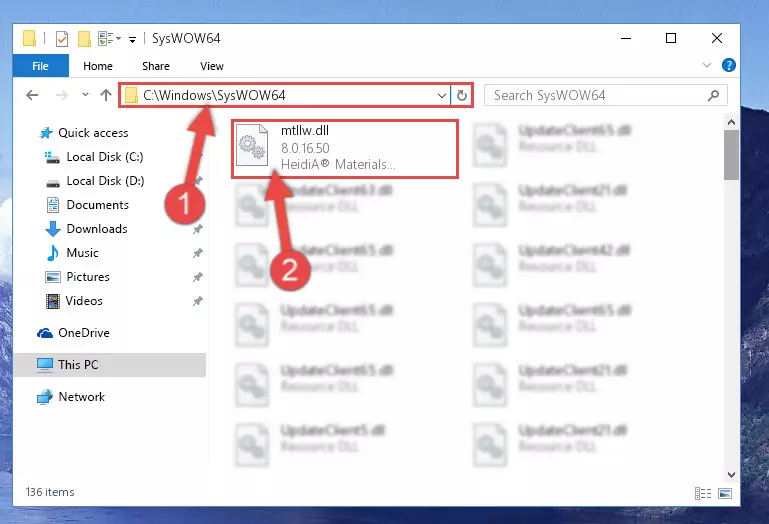Click the pin icon next to Downloads

point(198,229)
